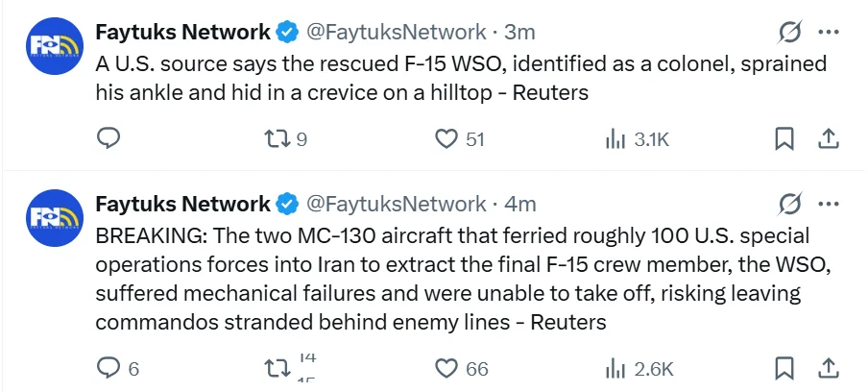
Task: Open @FaytuksNetwork handle on second tweet
Action: (396, 204)
